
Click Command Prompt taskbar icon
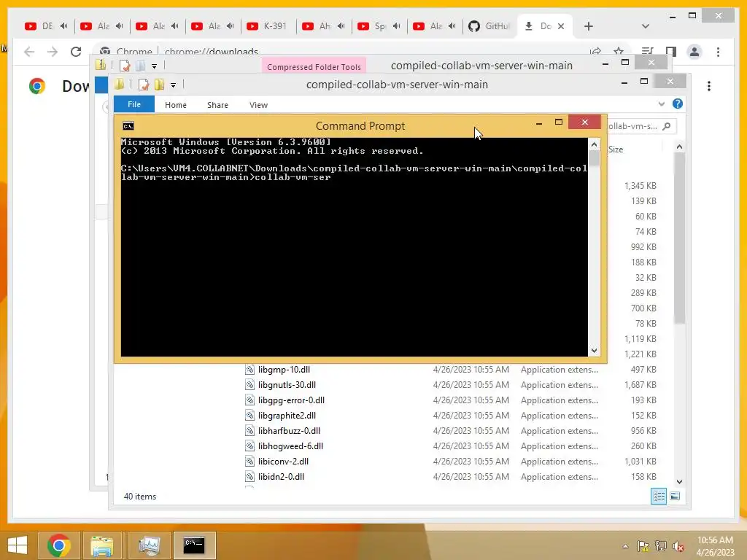[194, 545]
